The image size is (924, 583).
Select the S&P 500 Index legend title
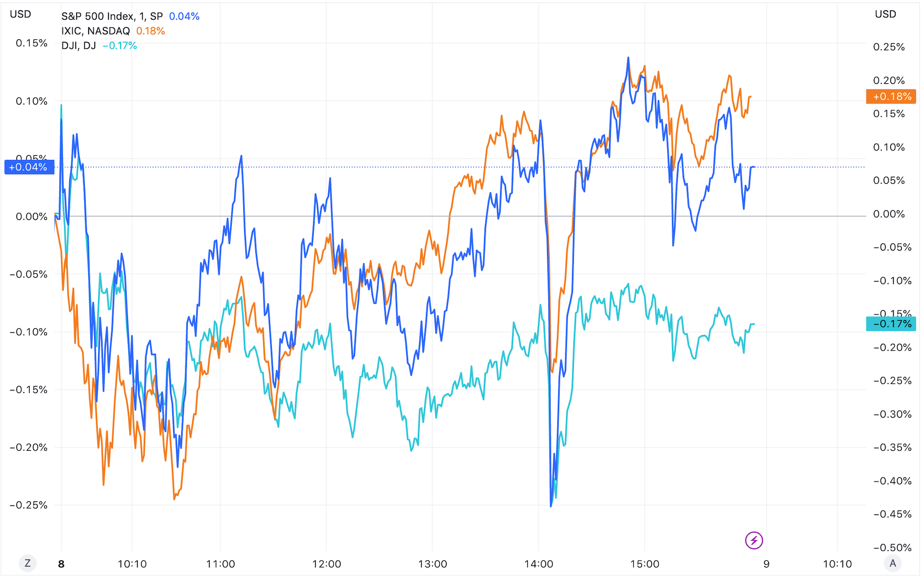111,16
